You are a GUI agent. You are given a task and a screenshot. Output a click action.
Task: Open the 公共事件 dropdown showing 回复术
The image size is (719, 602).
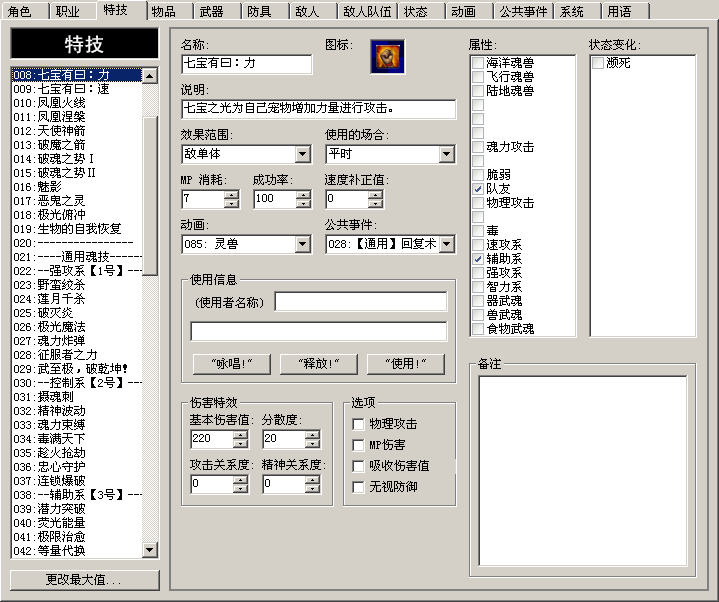click(446, 244)
